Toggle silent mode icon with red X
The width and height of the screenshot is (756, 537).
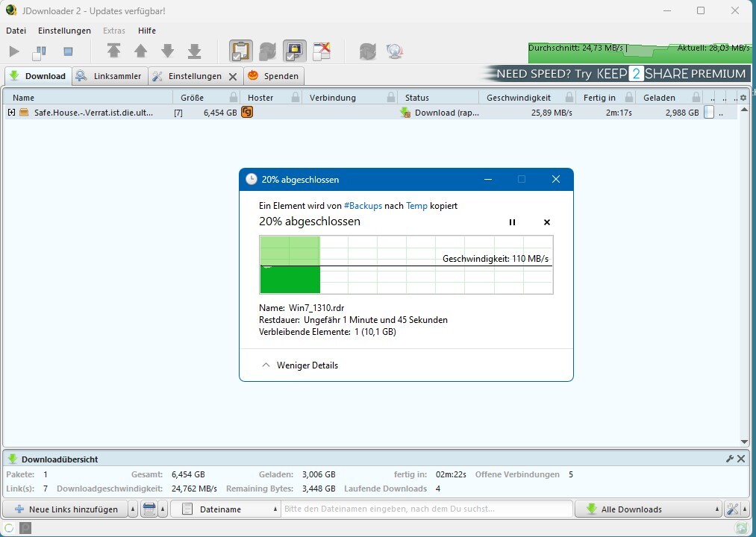[321, 51]
